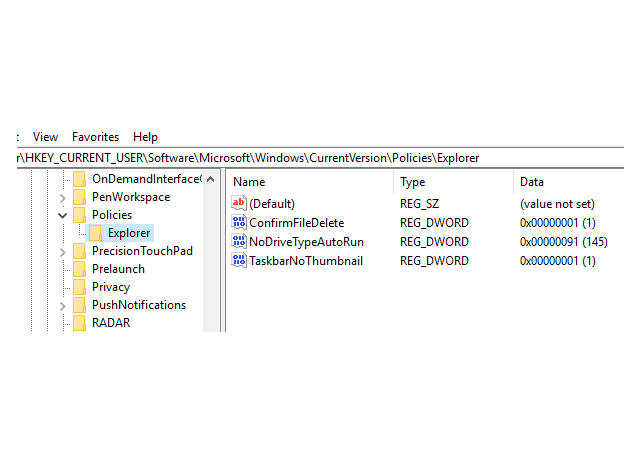Click the NoDriveTypeAutoRun DWORD icon

pos(239,242)
